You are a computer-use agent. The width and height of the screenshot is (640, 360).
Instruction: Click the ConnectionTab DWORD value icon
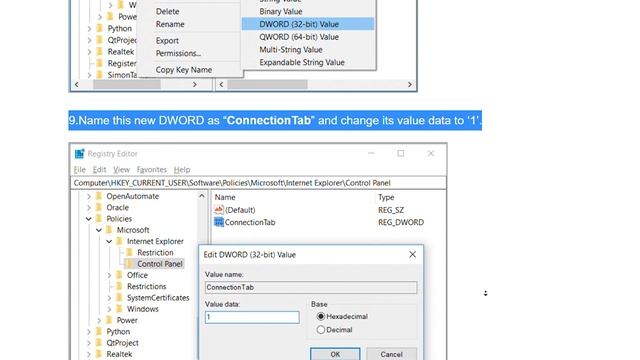pos(219,222)
